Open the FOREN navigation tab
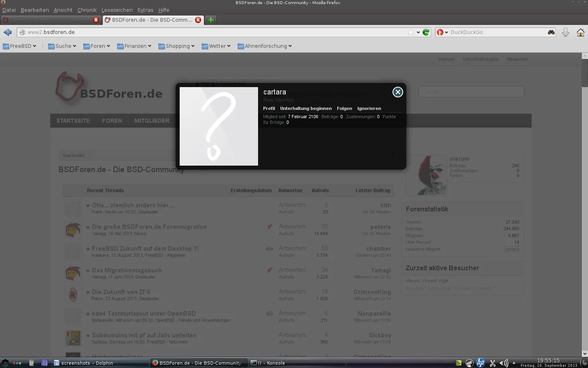588x368 pixels. (112, 121)
